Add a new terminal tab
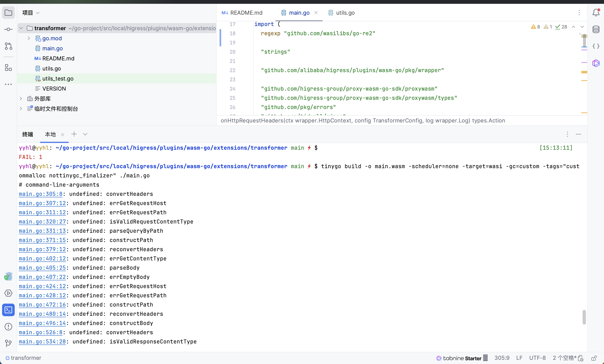Viewport: 604px width, 364px height. [74, 134]
